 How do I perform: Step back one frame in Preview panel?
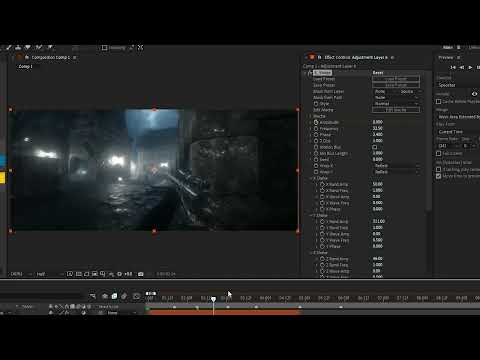click(x=462, y=67)
